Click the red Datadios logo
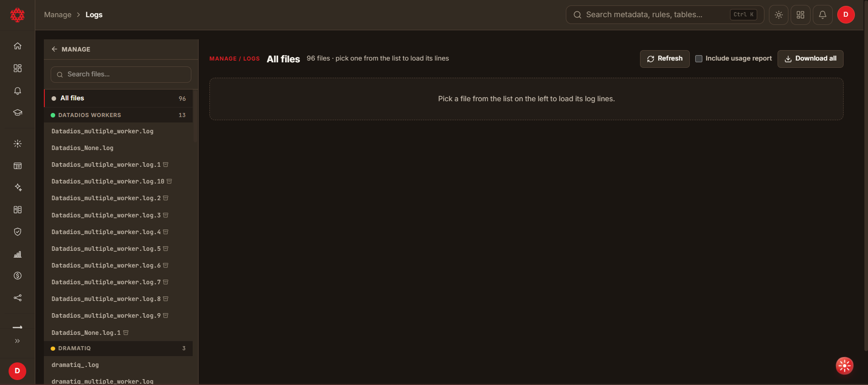This screenshot has width=868, height=385. [x=17, y=15]
